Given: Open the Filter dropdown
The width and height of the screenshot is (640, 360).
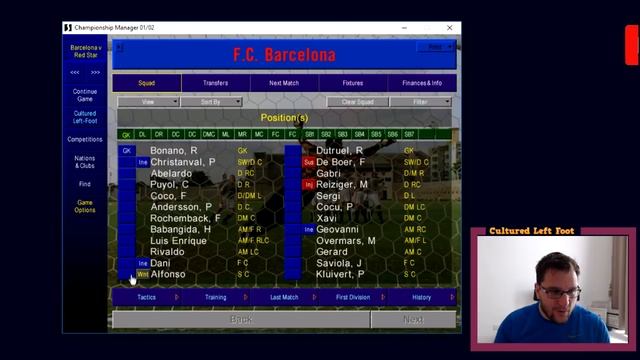Looking at the screenshot, I should point(420,102).
